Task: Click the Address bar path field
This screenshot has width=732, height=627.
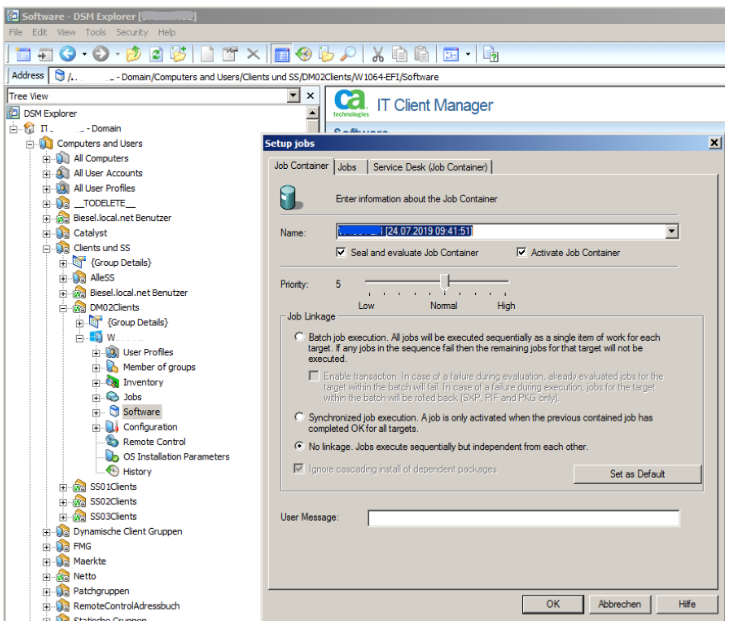Action: click(x=389, y=77)
